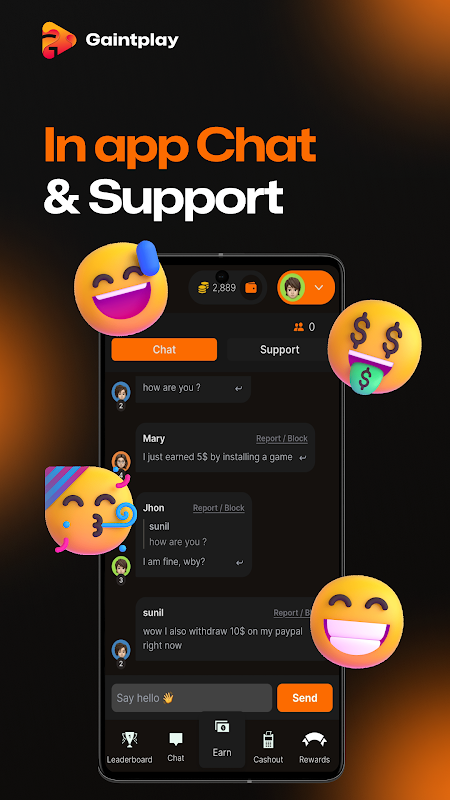Click the gold coins balance icon
Screen dimensions: 450x800
(x=203, y=288)
